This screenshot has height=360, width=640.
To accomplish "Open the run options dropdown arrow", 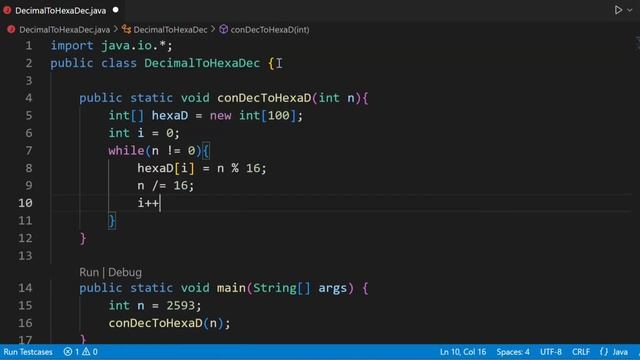I will point(630,10).
